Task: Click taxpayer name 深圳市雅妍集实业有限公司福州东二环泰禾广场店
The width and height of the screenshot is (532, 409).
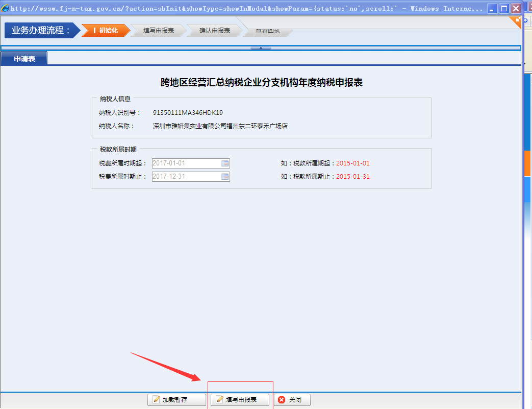Action: click(220, 126)
